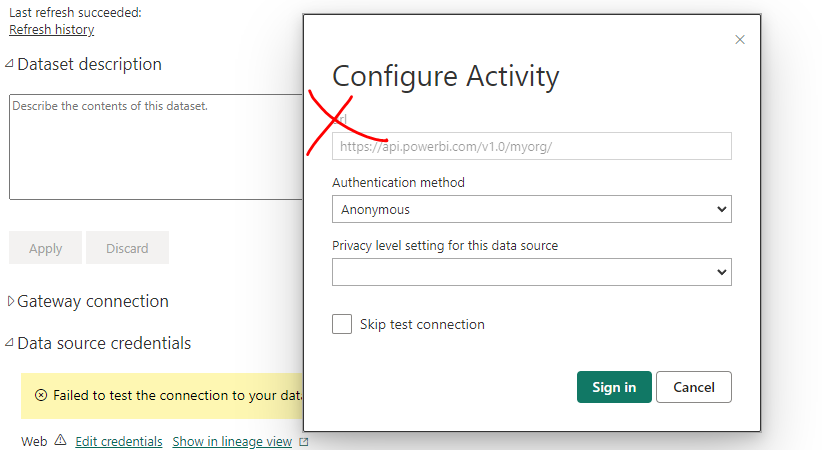Open the Refresh history link
Screen dimensions: 822x450
click(x=51, y=29)
